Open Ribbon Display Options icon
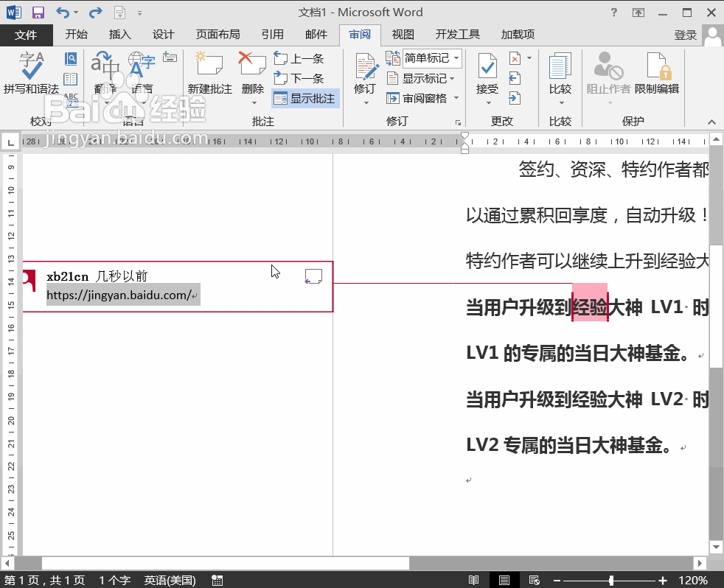Screen dimensions: 724x588 638,13
